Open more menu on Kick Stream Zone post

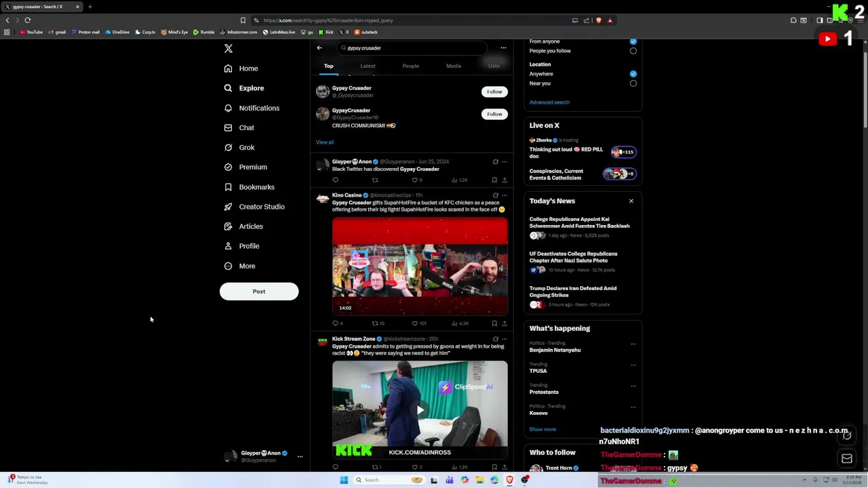pyautogui.click(x=505, y=339)
